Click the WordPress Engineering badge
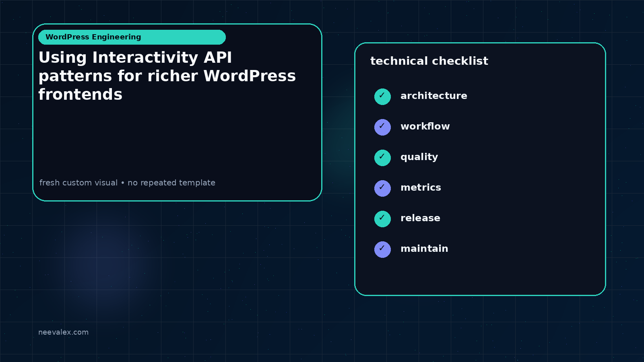Screen dimensions: 644x362 (132, 37)
